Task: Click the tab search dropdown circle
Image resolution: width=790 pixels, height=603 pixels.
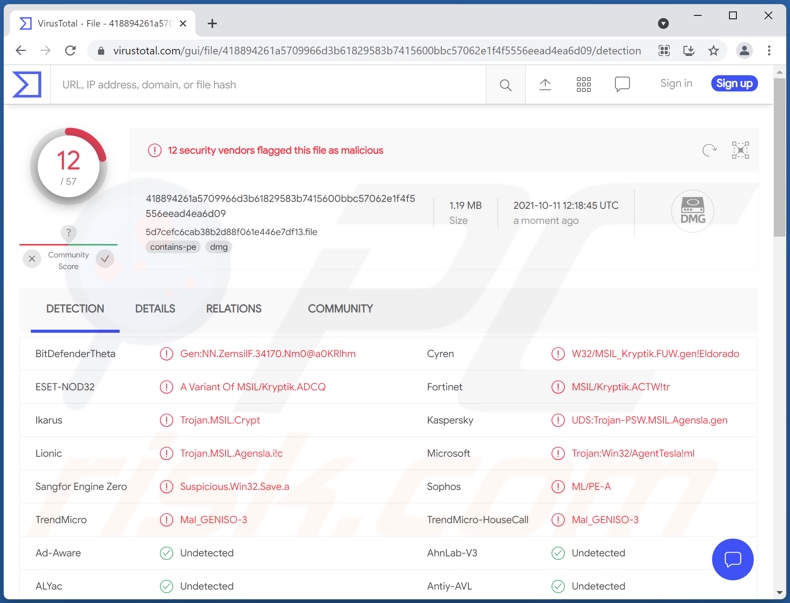Action: click(664, 24)
